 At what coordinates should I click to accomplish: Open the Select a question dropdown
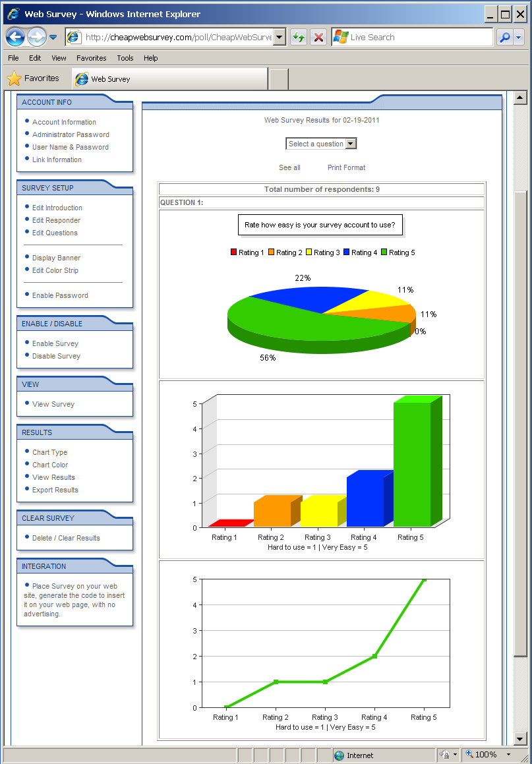click(321, 144)
